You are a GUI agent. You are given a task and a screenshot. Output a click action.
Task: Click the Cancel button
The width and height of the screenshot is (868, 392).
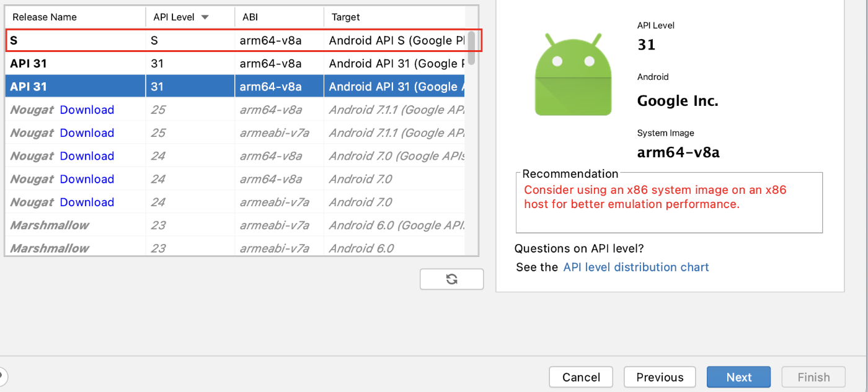[581, 377]
